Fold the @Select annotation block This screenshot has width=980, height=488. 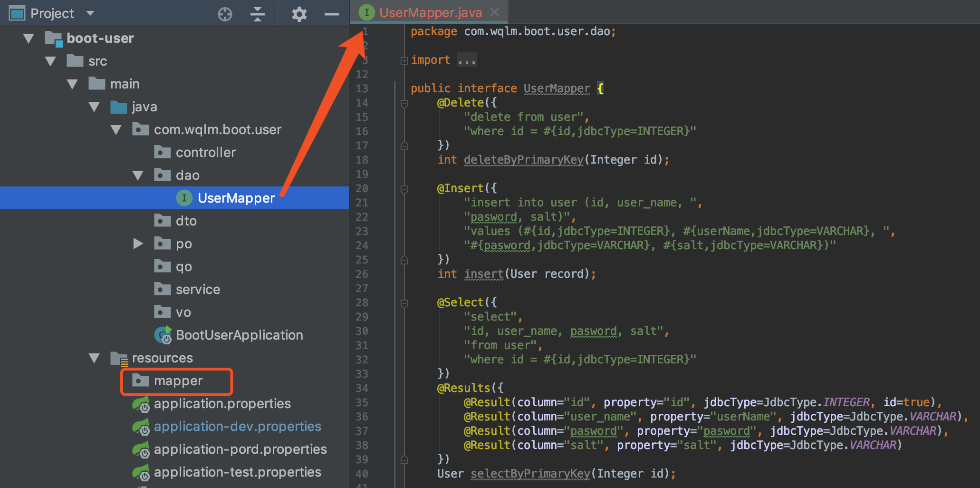pyautogui.click(x=404, y=303)
